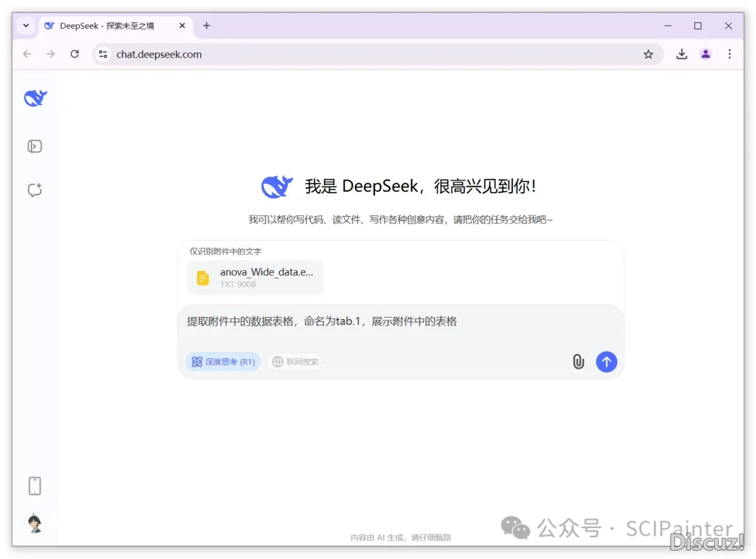756x559 pixels.
Task: Start a new chat from sidebar
Action: [35, 190]
